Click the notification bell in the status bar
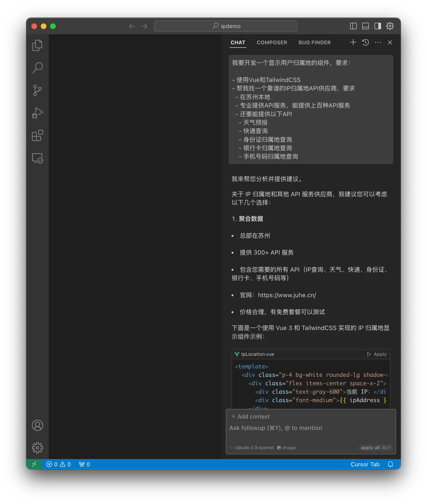427x504 pixels. click(390, 464)
